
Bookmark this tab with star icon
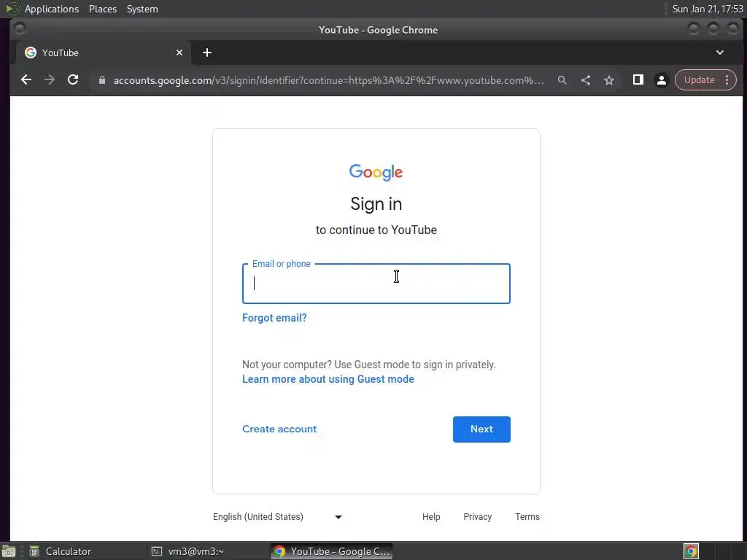point(609,80)
